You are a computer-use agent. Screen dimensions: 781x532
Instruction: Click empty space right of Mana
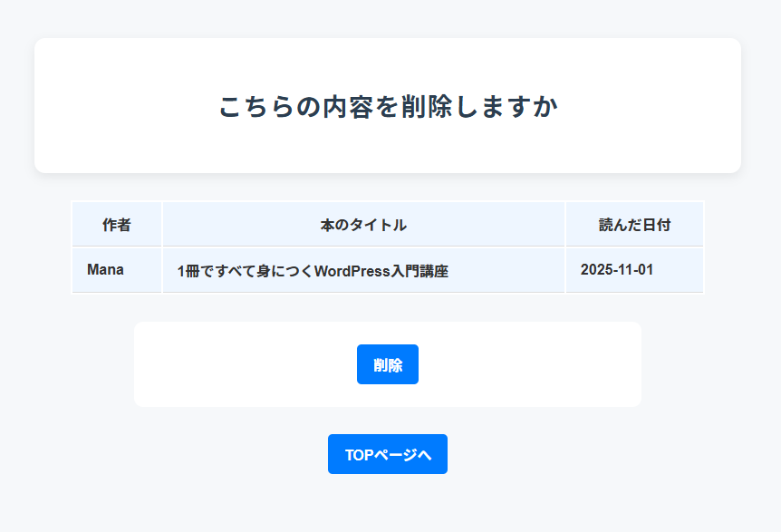pyautogui.click(x=143, y=270)
